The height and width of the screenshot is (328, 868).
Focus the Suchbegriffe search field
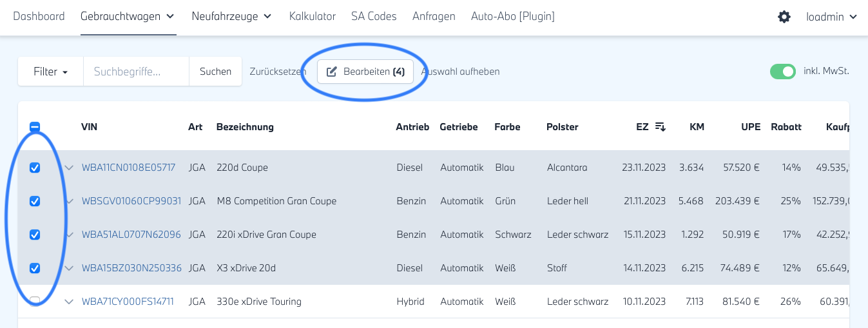coord(136,72)
